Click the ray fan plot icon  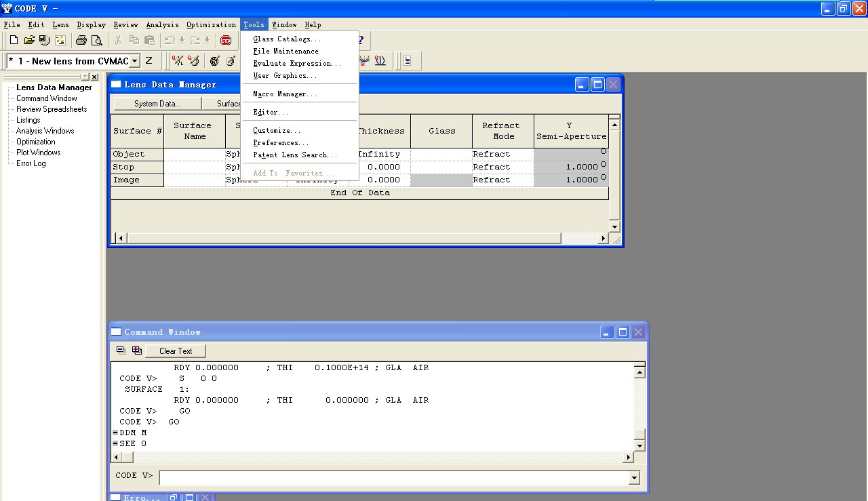pyautogui.click(x=365, y=61)
